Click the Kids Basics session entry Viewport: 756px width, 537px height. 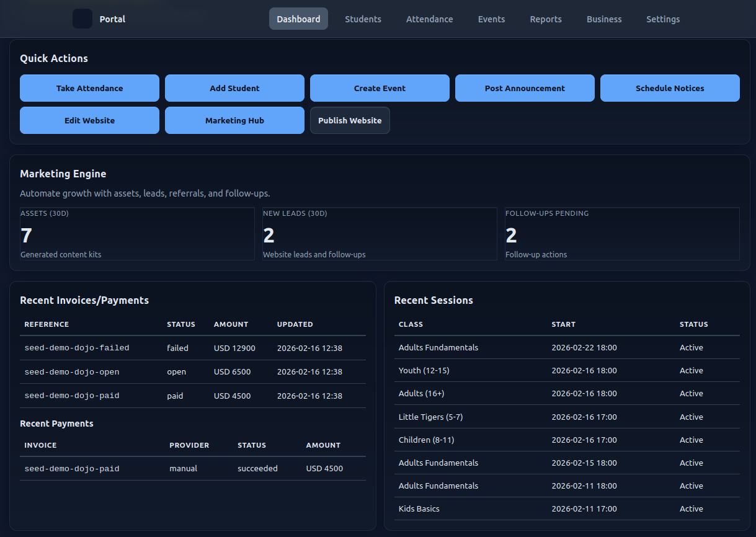(567, 508)
